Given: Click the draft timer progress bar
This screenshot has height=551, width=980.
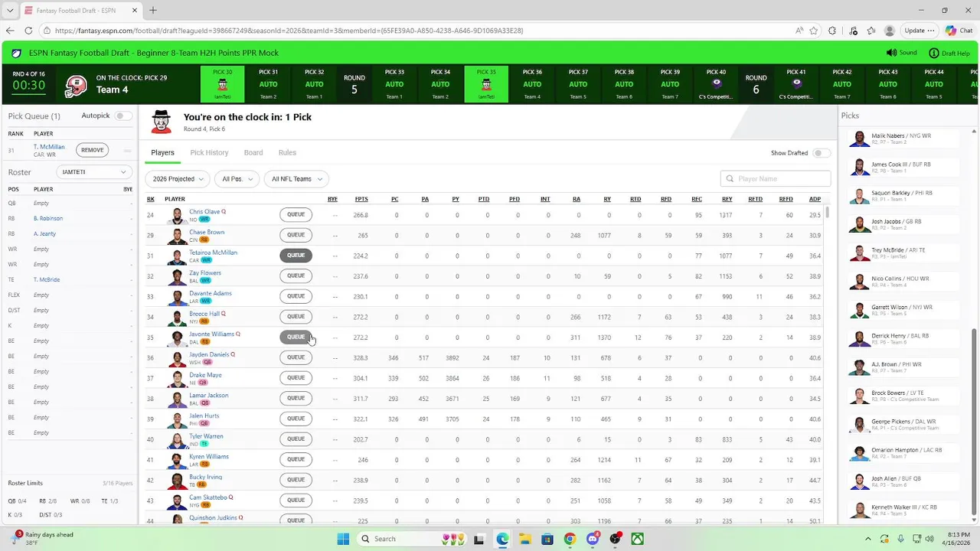Looking at the screenshot, I should (28, 96).
